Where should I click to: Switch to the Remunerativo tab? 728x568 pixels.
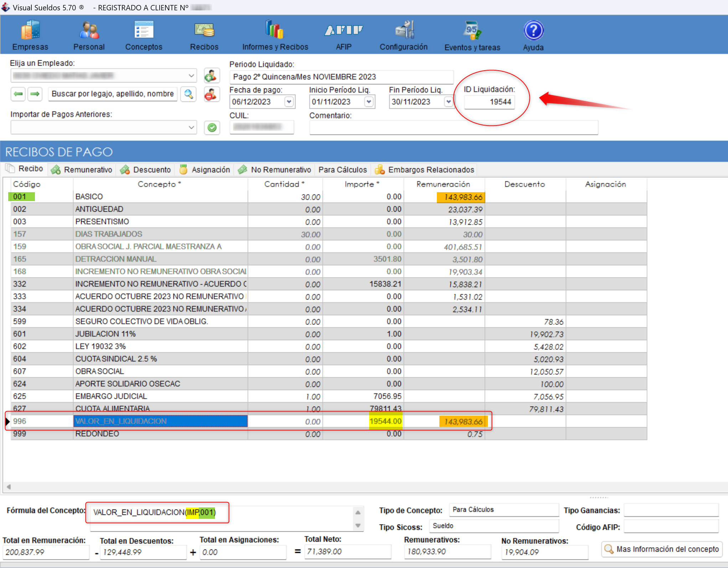[82, 170]
